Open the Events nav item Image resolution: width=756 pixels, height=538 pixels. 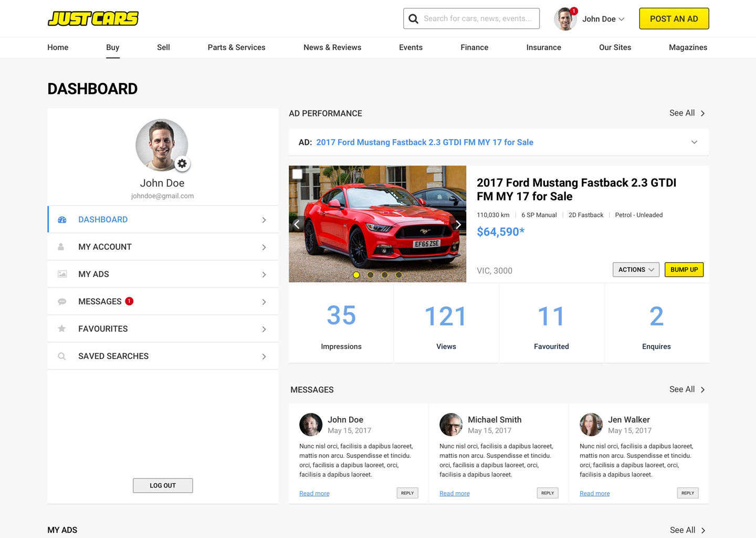(411, 47)
